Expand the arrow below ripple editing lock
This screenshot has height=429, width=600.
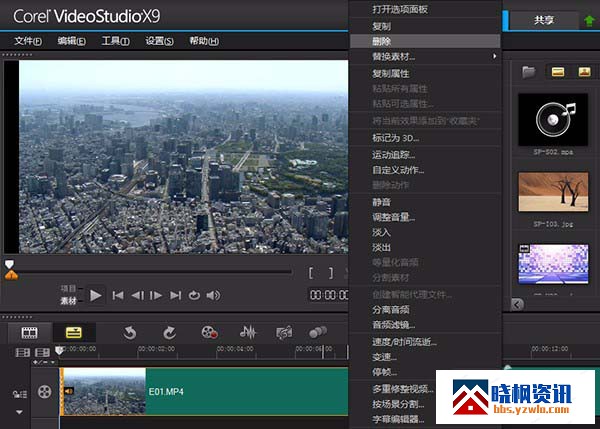tap(19, 412)
